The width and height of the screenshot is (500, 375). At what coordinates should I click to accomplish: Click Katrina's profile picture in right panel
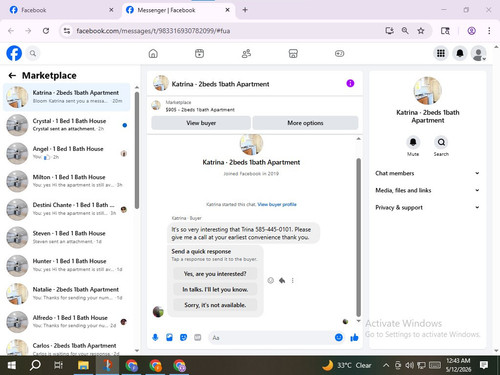pyautogui.click(x=428, y=90)
